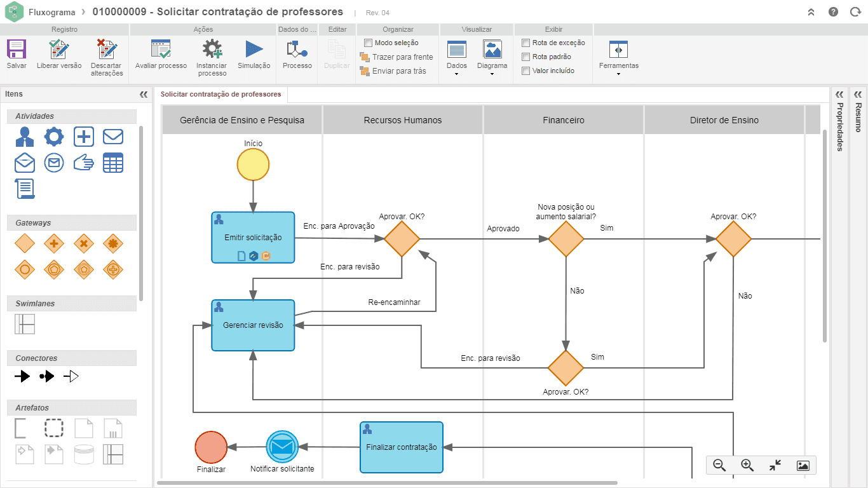
Task: Select the Emitir solicitação task
Action: [x=253, y=238]
